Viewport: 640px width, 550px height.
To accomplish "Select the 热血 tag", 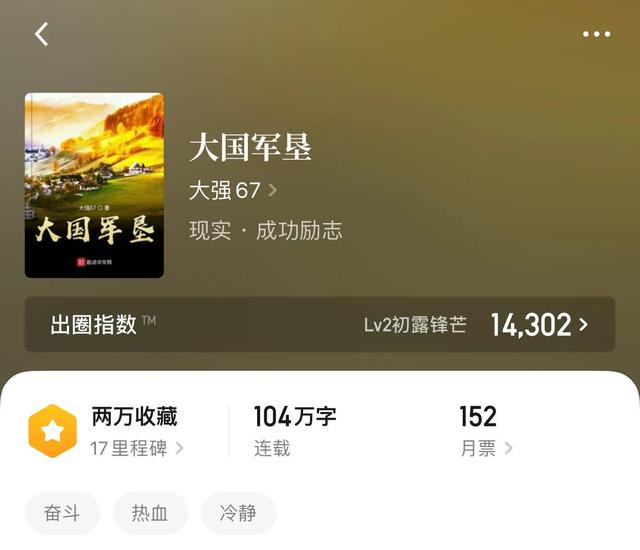I will (x=150, y=513).
